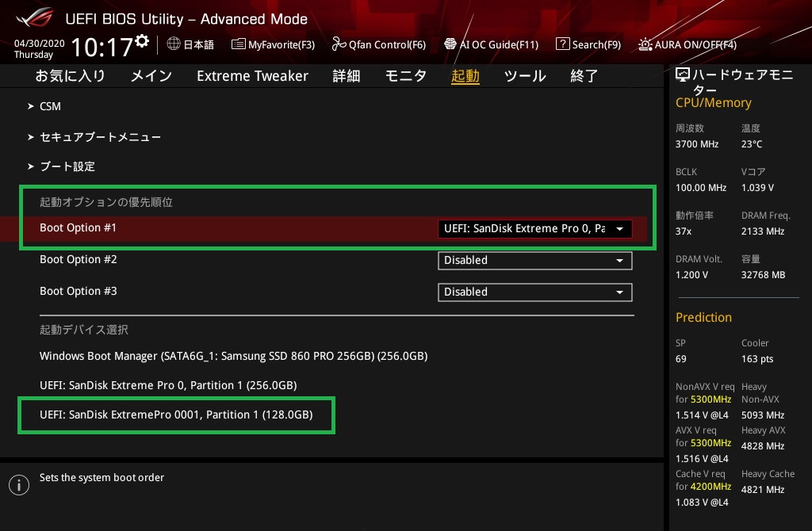Click 1.516 V @L4 AVX value

tap(702, 459)
